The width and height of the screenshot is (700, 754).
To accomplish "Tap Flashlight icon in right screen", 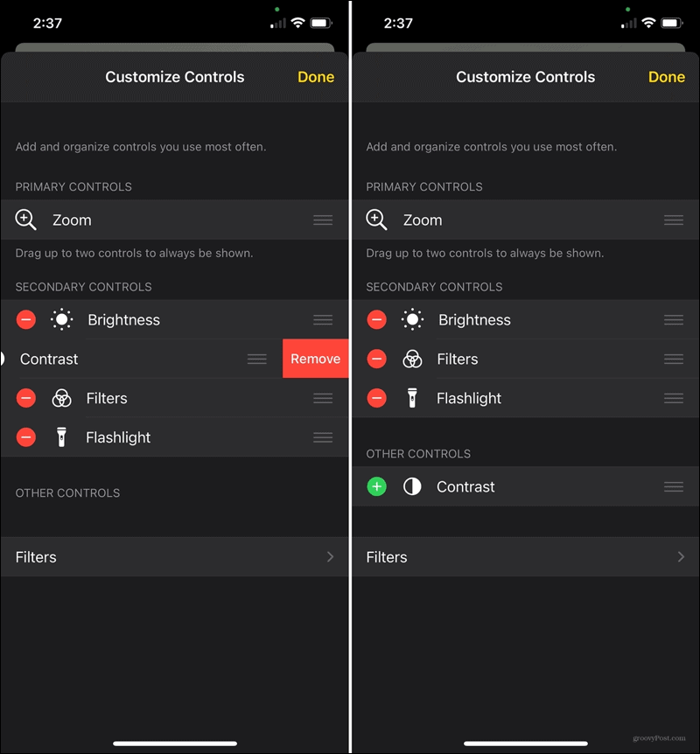I will [412, 398].
